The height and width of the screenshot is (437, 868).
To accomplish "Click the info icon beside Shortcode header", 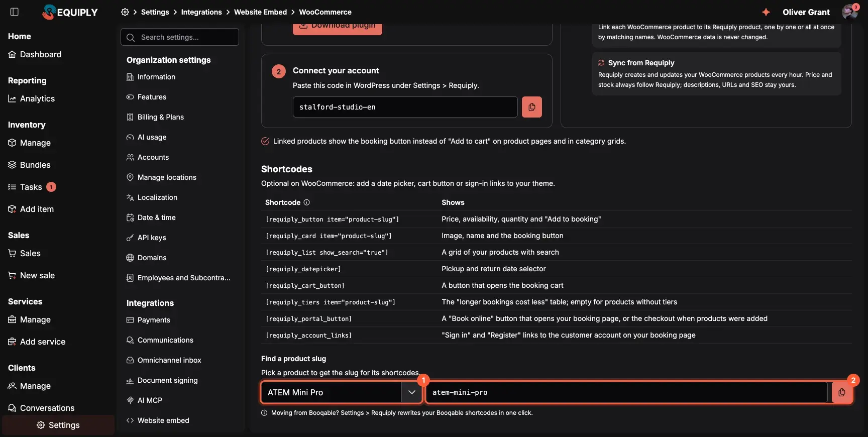I will 307,202.
